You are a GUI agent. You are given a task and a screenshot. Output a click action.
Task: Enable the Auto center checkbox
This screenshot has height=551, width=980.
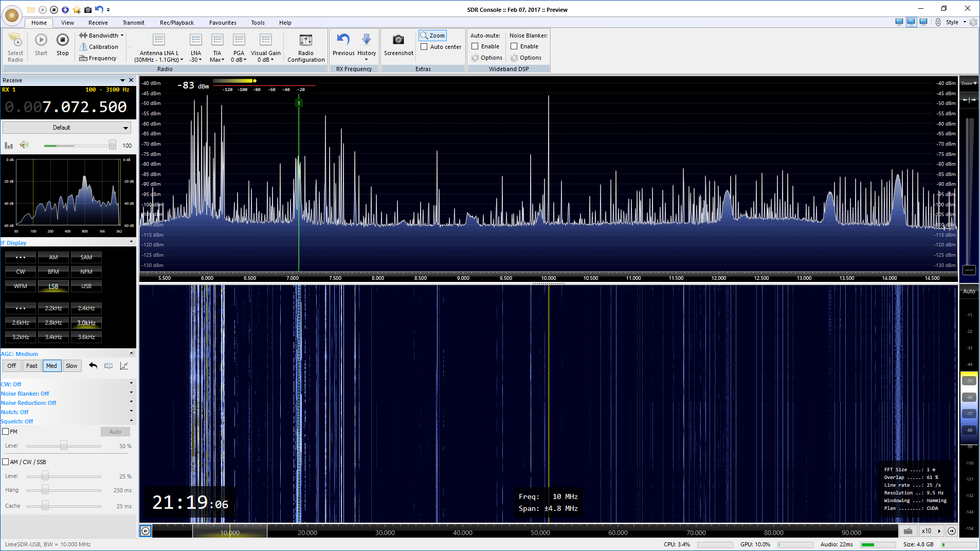[x=424, y=47]
